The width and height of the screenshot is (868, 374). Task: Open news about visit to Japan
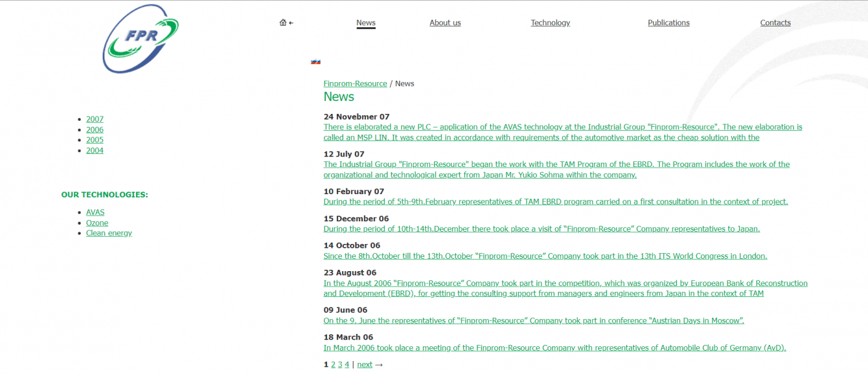[542, 229]
